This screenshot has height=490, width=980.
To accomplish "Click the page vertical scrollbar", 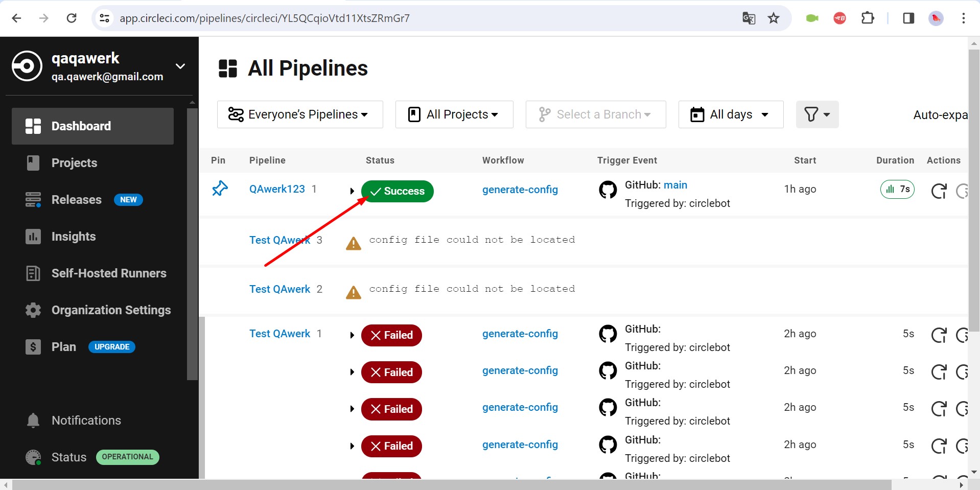I will (x=974, y=190).
